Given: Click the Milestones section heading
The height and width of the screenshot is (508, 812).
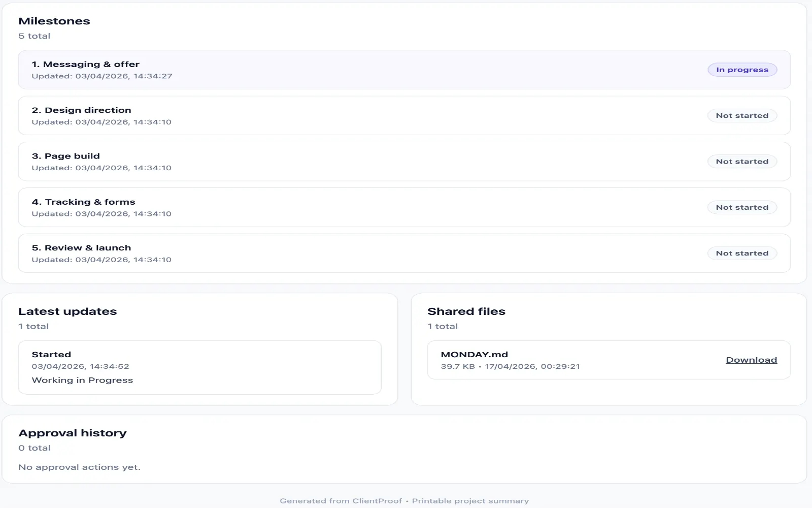Looking at the screenshot, I should (54, 21).
